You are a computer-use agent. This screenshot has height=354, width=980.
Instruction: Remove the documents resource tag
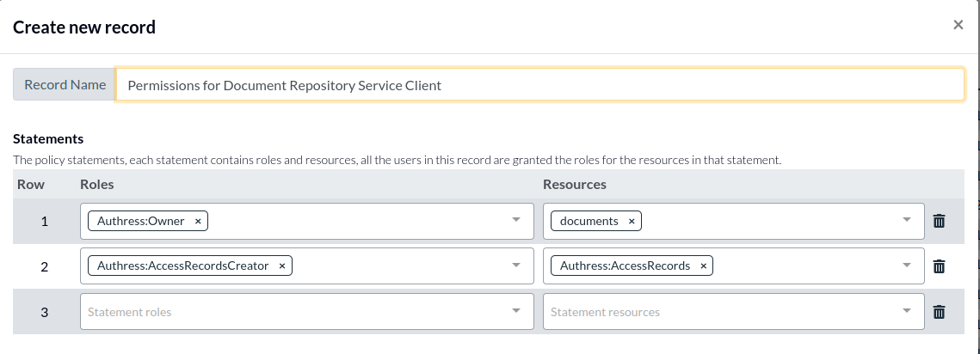pyautogui.click(x=632, y=221)
